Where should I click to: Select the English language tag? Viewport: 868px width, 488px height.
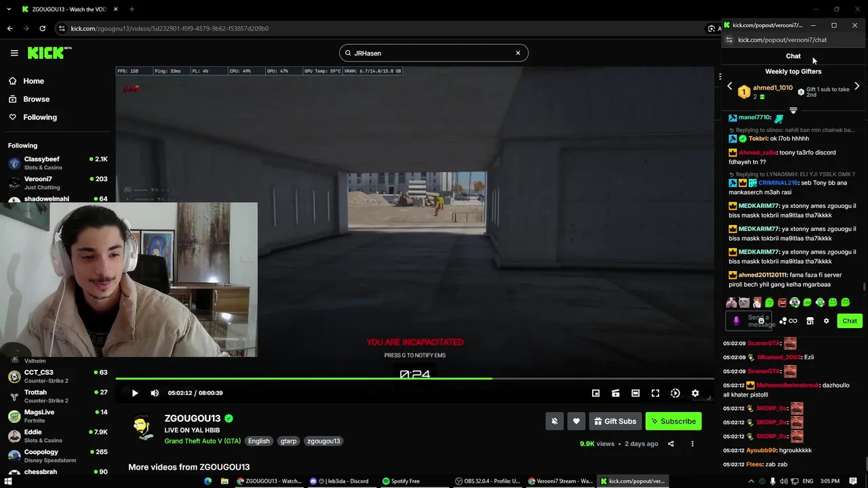258,441
